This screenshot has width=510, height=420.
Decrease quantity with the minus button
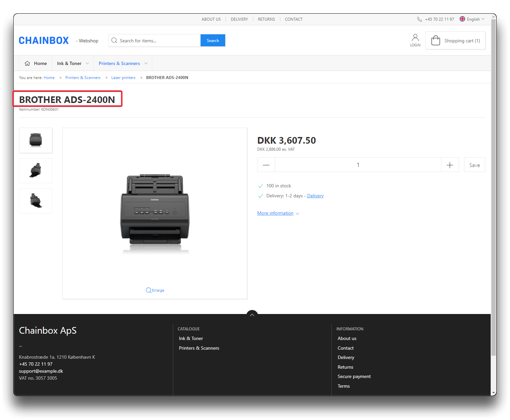(266, 165)
